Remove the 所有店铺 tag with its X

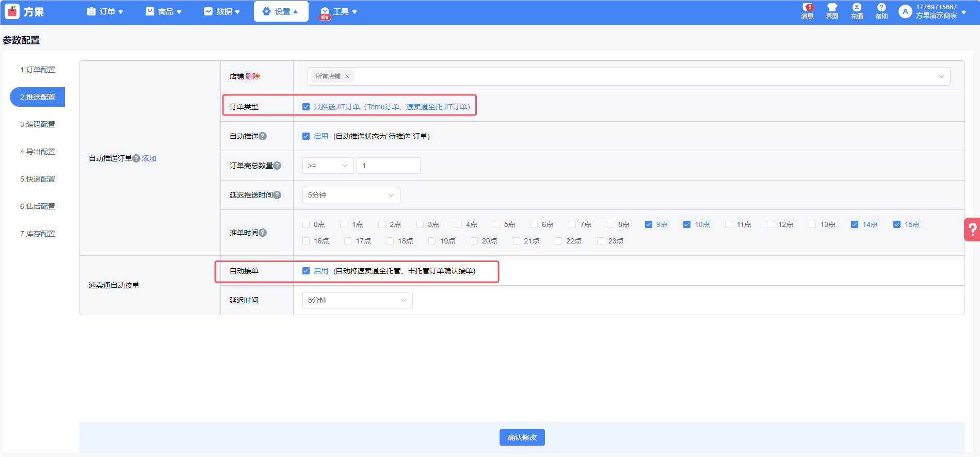pos(347,76)
